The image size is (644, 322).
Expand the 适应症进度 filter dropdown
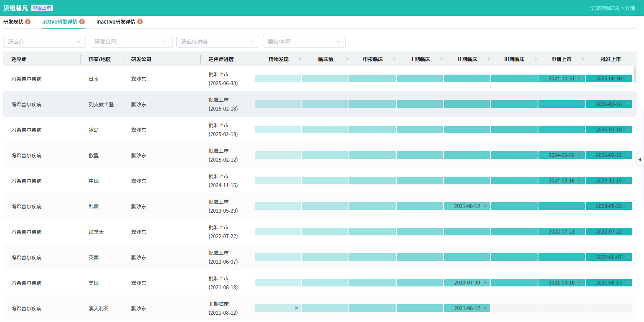[218, 42]
